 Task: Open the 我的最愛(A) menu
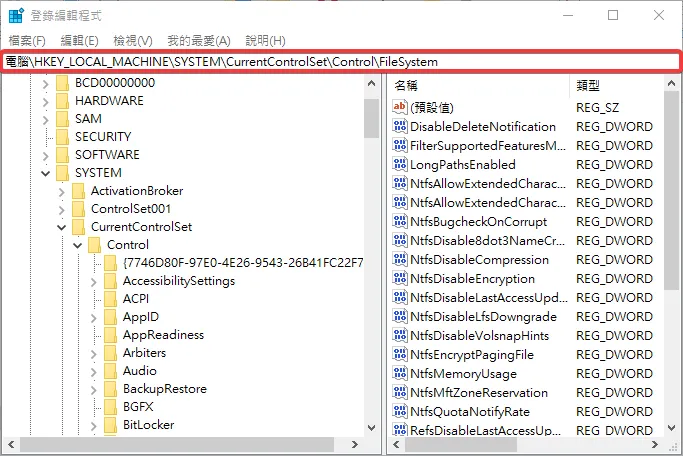click(x=199, y=41)
